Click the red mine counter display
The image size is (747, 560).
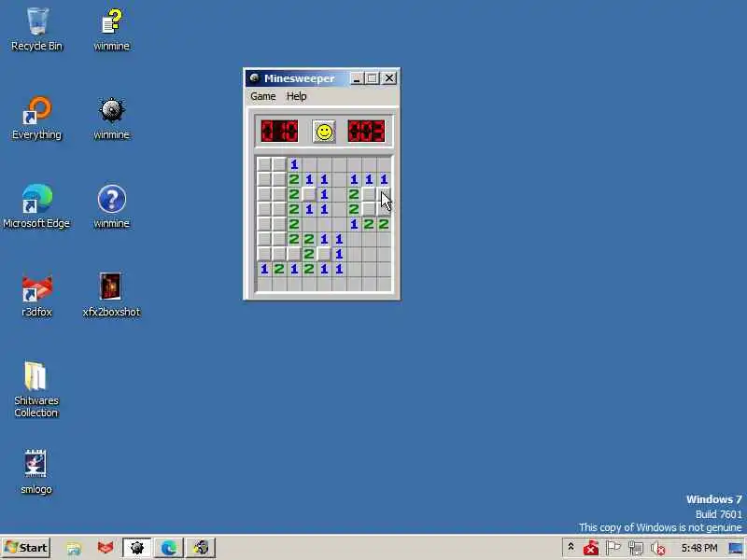coord(279,131)
